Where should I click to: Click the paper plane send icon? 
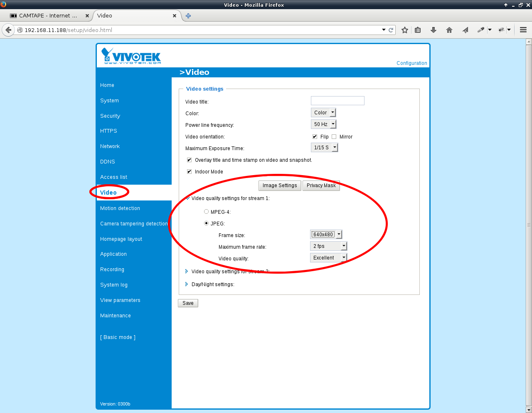(x=465, y=30)
